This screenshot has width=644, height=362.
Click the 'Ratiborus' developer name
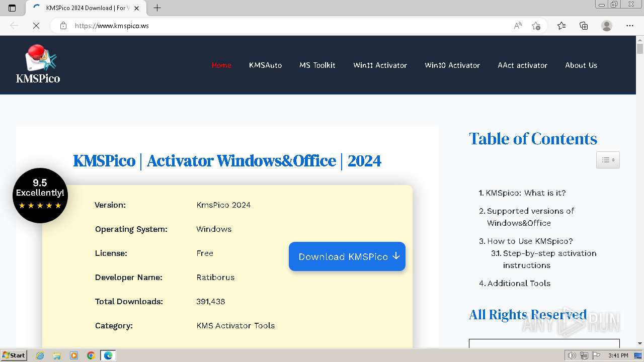pyautogui.click(x=215, y=278)
